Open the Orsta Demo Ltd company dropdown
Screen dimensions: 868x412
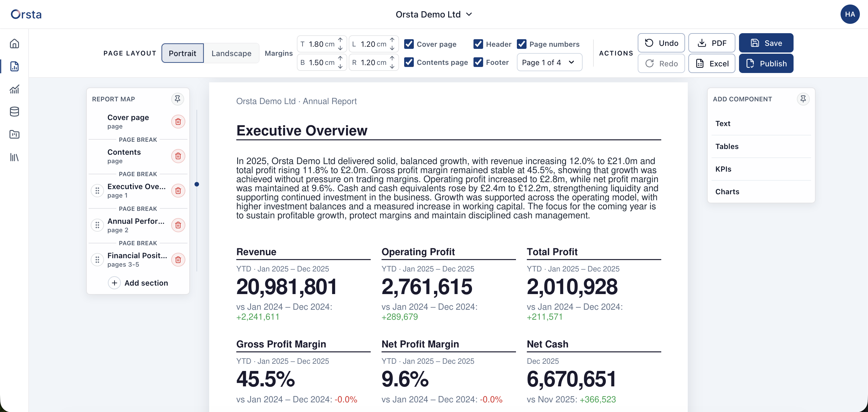click(x=434, y=14)
